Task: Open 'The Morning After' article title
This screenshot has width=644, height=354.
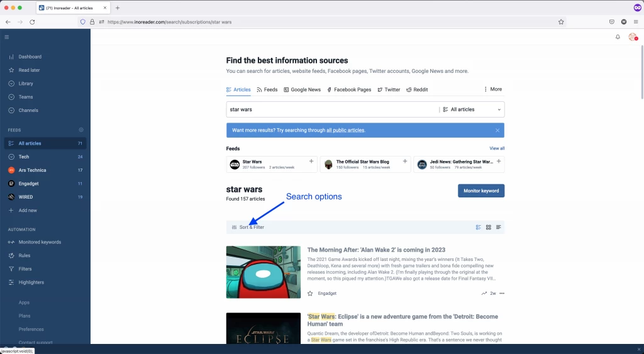Action: (376, 250)
